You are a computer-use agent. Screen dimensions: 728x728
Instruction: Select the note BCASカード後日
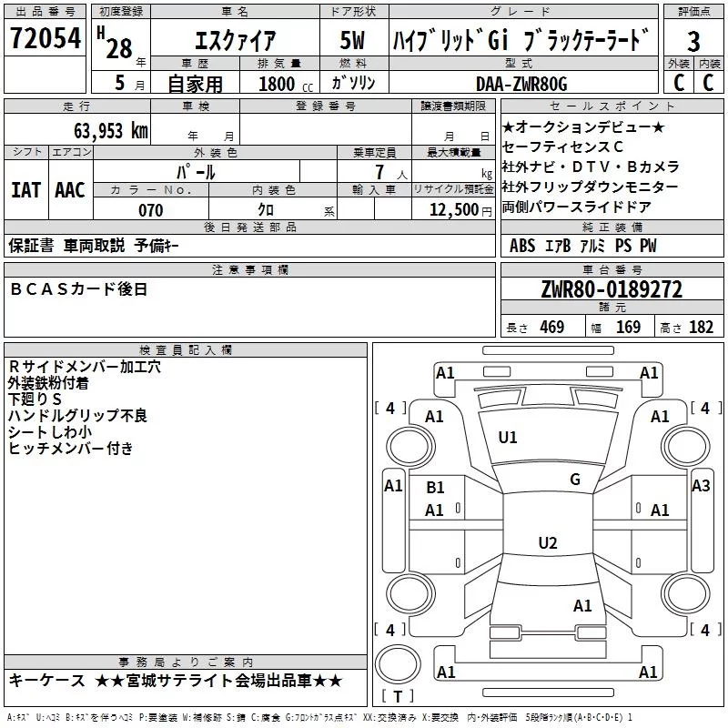(78, 289)
